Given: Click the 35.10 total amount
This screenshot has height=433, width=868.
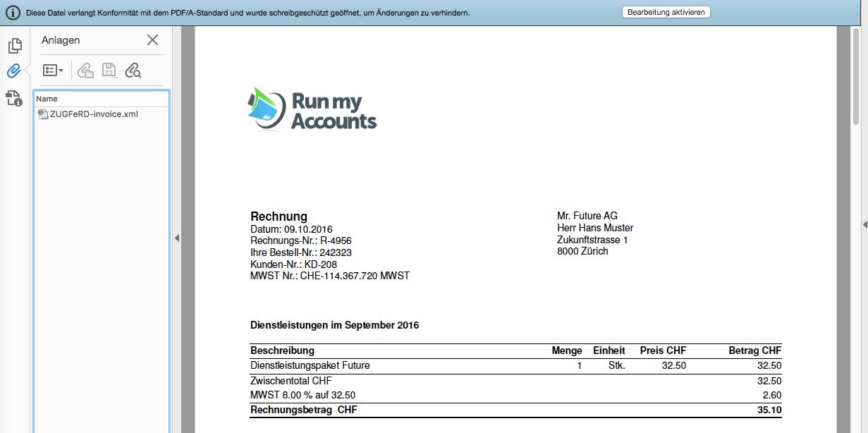Looking at the screenshot, I should click(x=769, y=410).
